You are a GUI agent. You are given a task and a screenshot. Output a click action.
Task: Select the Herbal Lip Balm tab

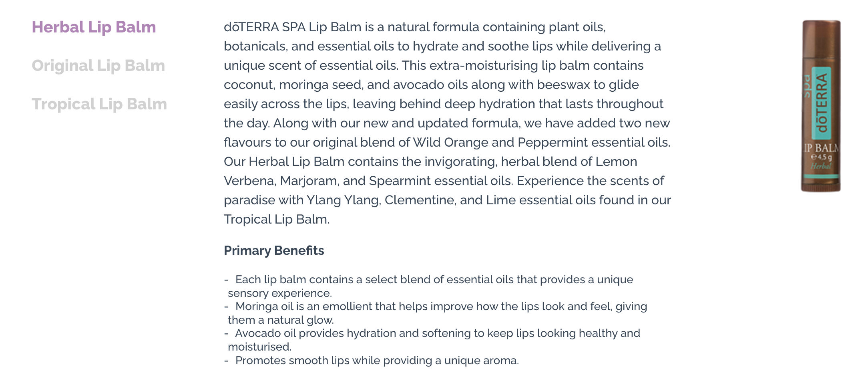pos(94,27)
